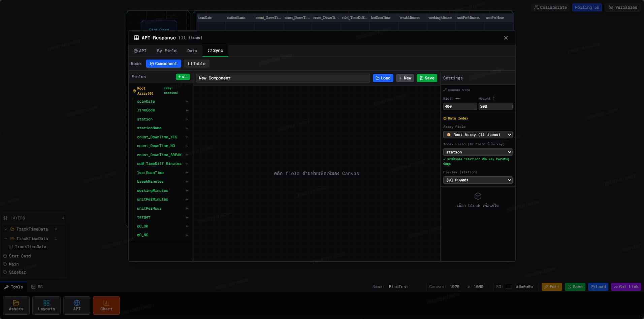Screen dimensions: 644x319
Task: Add suM_TimeDiff_Minutes using its plus icon
Action: (187, 164)
